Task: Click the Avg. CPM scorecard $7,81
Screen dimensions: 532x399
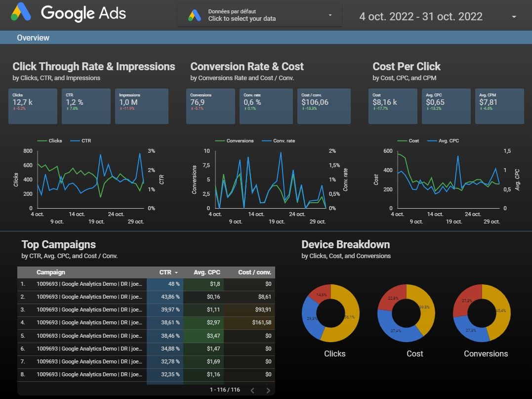Action: (x=499, y=106)
